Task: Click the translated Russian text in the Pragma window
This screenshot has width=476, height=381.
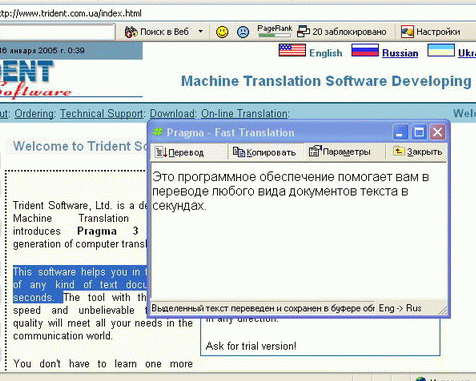Action: tap(290, 191)
